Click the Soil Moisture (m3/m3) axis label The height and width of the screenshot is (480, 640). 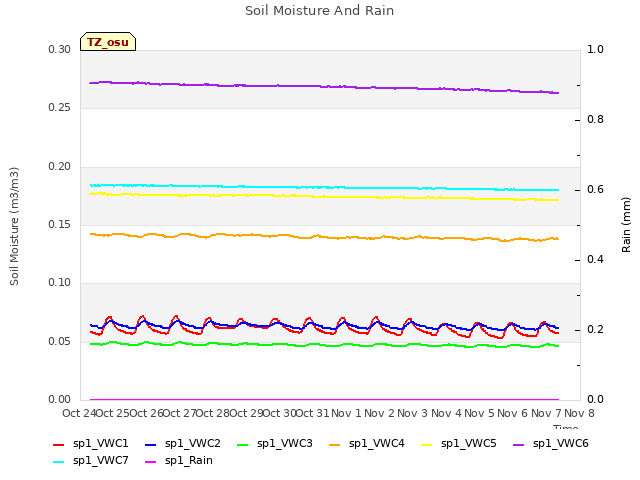pos(14,226)
